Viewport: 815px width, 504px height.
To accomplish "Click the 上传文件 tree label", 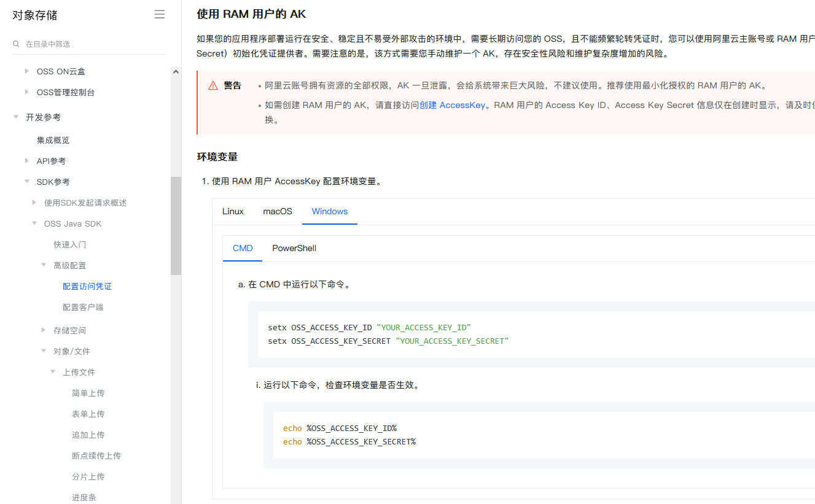I will click(x=79, y=372).
